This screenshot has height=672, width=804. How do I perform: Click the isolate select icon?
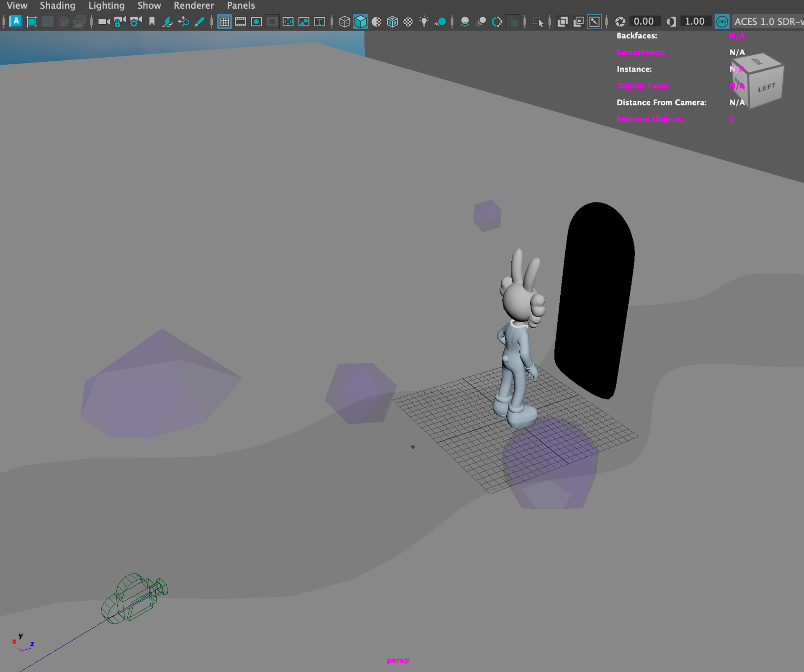click(x=537, y=22)
